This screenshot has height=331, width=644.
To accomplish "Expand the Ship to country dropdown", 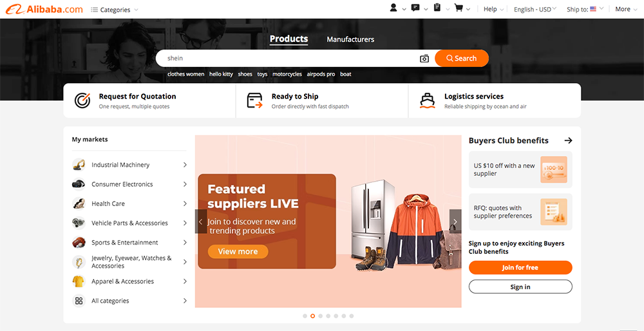I will (x=585, y=9).
